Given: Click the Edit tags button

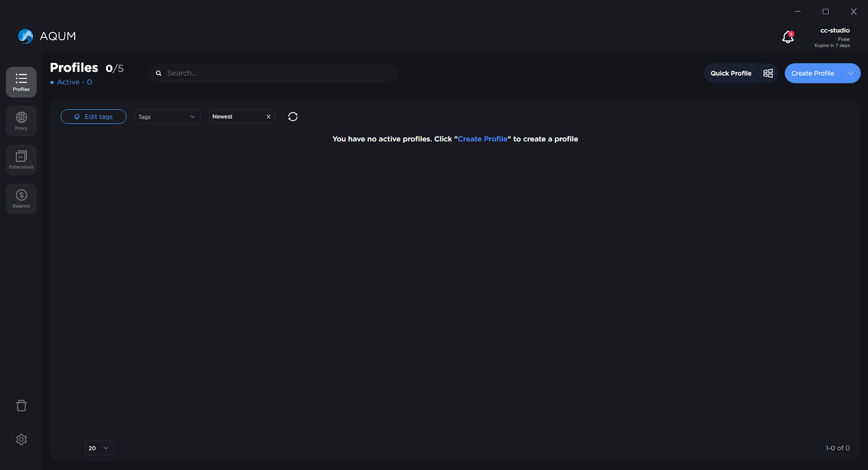Looking at the screenshot, I should 93,117.
